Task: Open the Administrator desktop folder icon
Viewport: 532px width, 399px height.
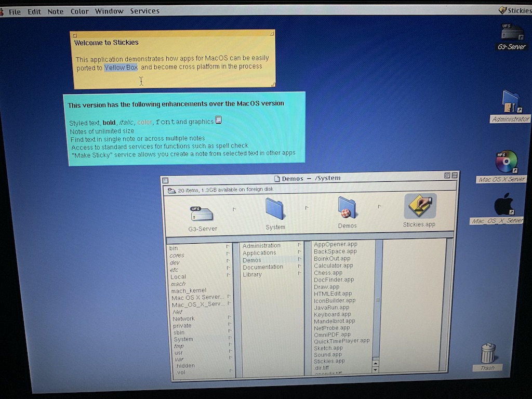Action: [x=511, y=102]
